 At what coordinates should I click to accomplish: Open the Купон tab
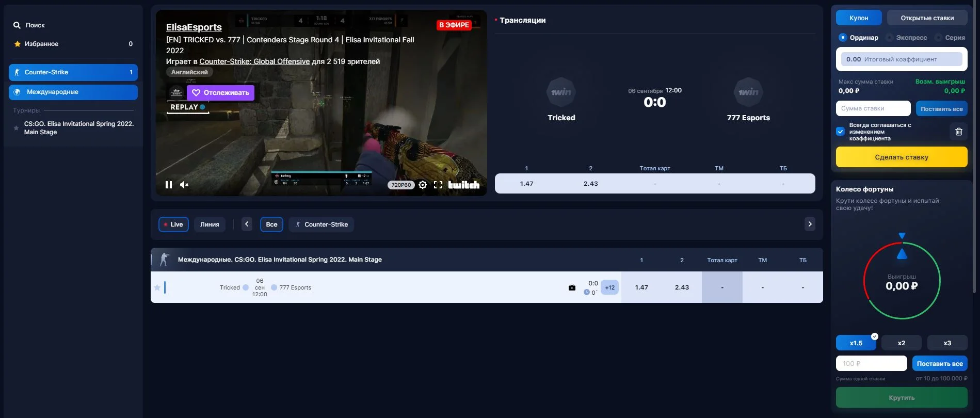[859, 18]
